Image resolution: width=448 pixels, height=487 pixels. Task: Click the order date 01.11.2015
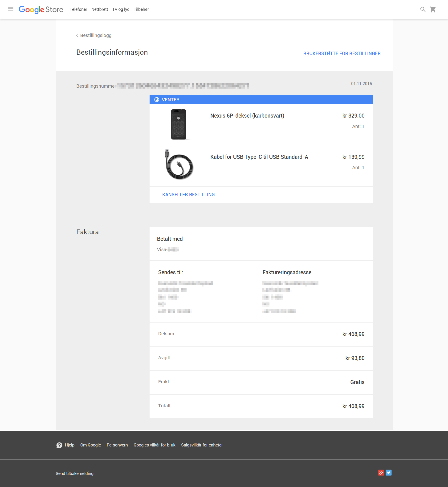362,83
